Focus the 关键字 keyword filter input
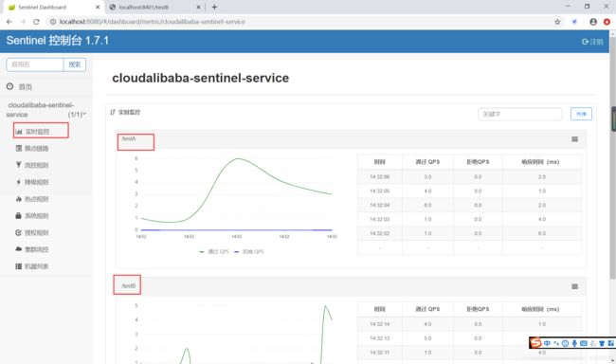The height and width of the screenshot is (364, 616). [520, 114]
